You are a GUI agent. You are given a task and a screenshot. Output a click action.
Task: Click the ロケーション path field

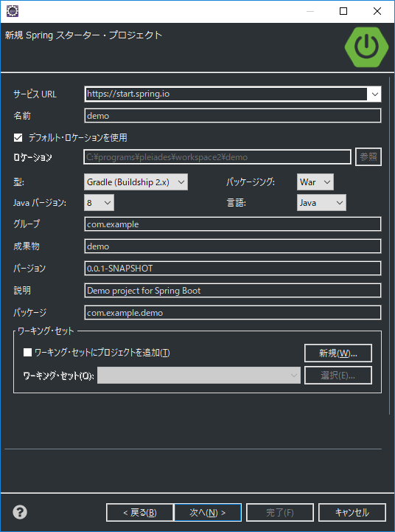pos(217,157)
